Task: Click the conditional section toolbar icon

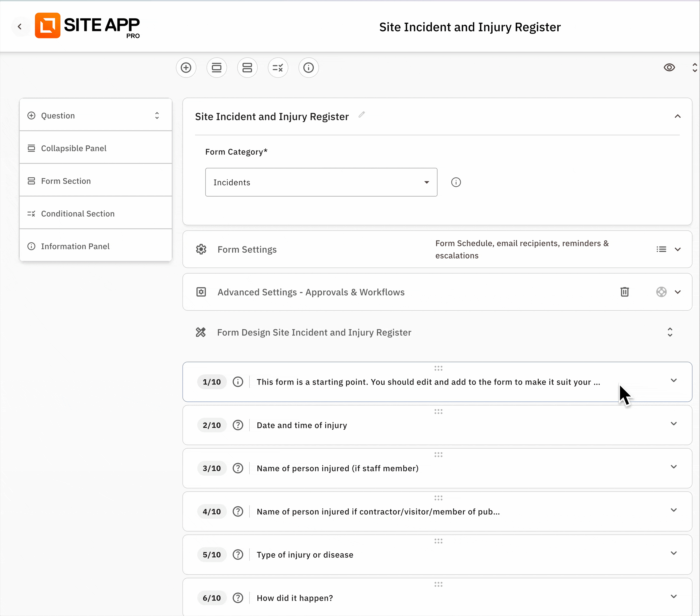Action: point(278,68)
